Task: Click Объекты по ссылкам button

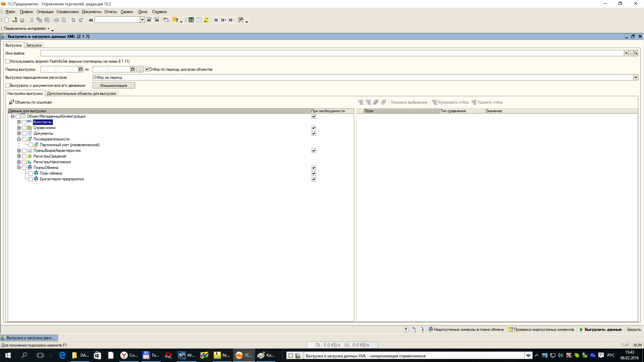Action: 31,102
